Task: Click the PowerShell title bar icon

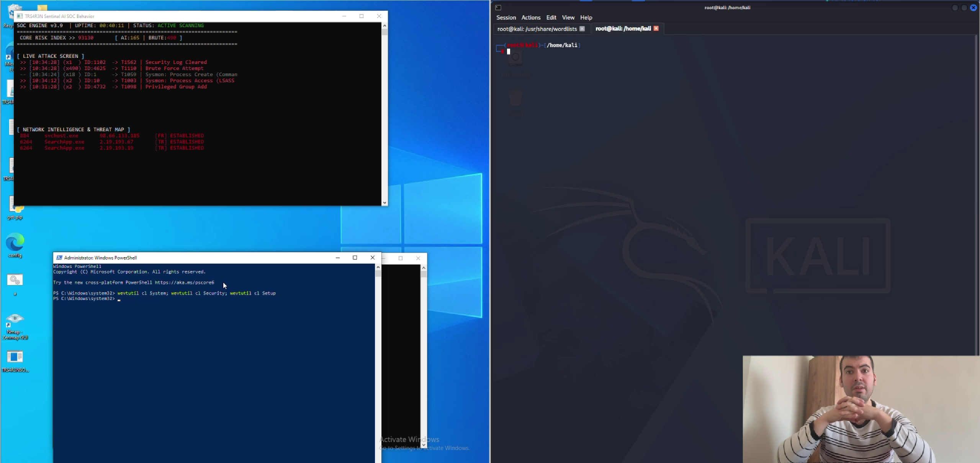Action: pyautogui.click(x=59, y=258)
